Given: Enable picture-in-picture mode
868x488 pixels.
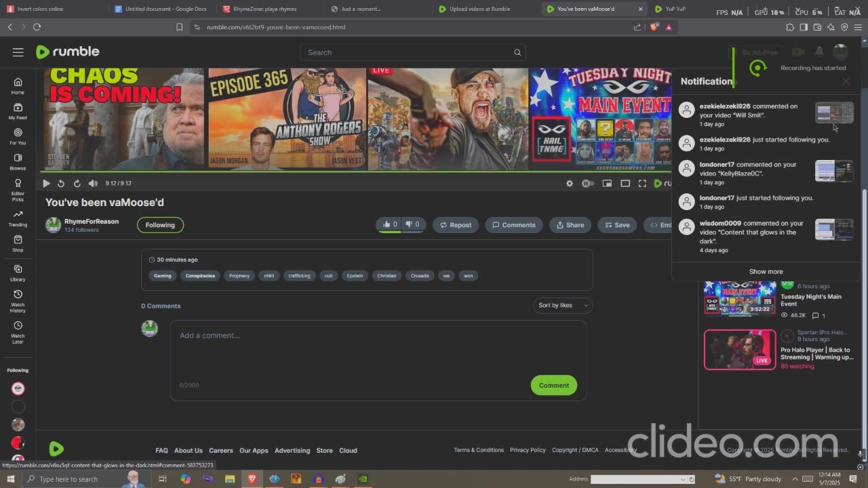Looking at the screenshot, I should (x=607, y=183).
